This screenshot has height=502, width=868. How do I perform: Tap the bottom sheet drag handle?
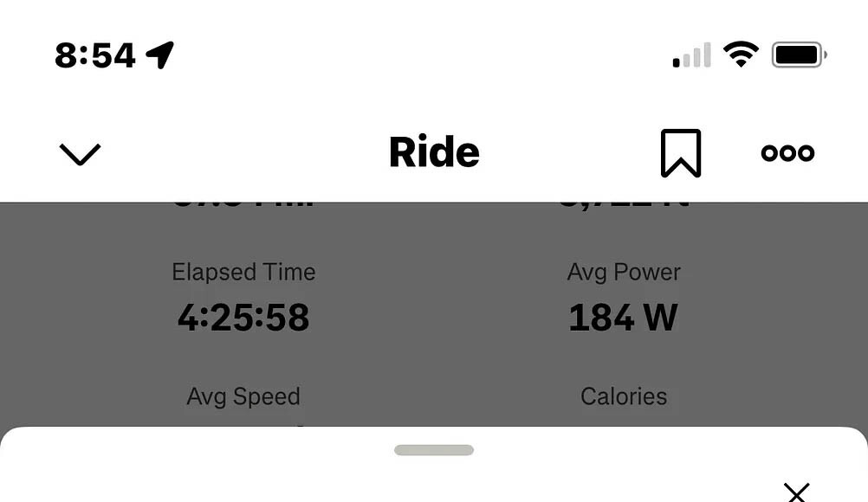(x=434, y=450)
